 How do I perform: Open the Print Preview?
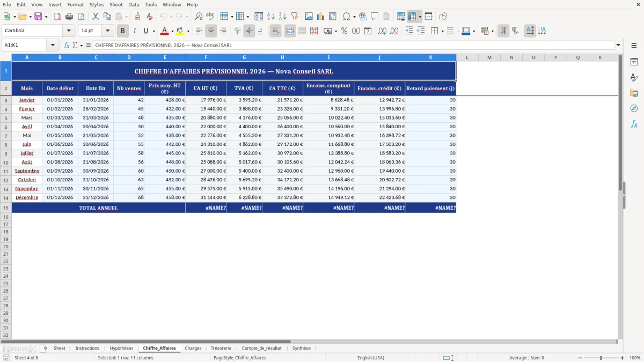[81, 17]
